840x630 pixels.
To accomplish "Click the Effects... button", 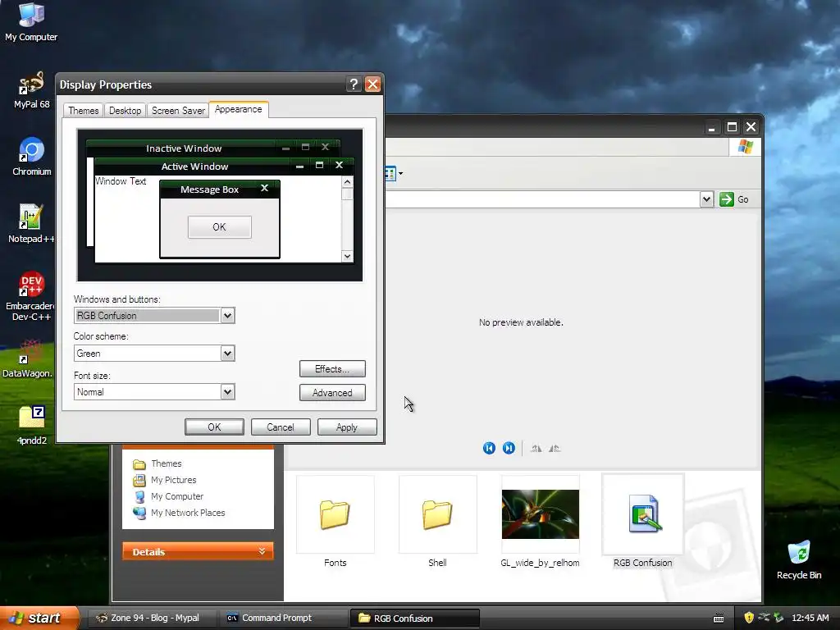I will (x=332, y=369).
